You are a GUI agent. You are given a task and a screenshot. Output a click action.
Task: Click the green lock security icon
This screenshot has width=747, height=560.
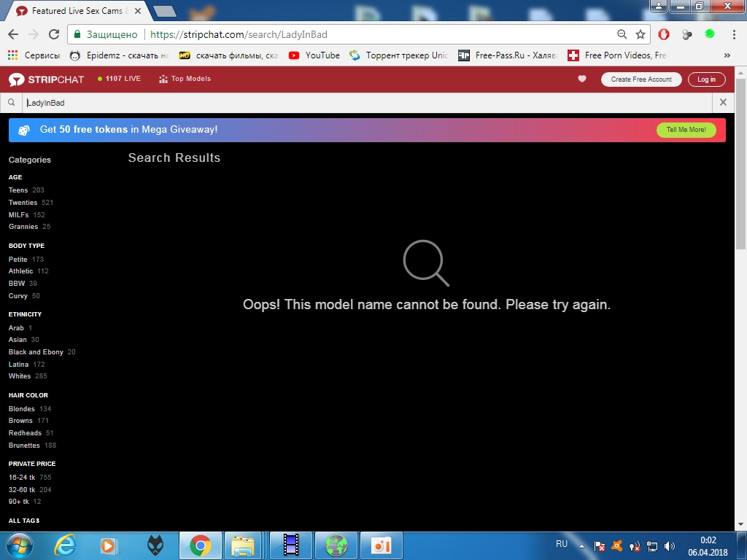[77, 34]
